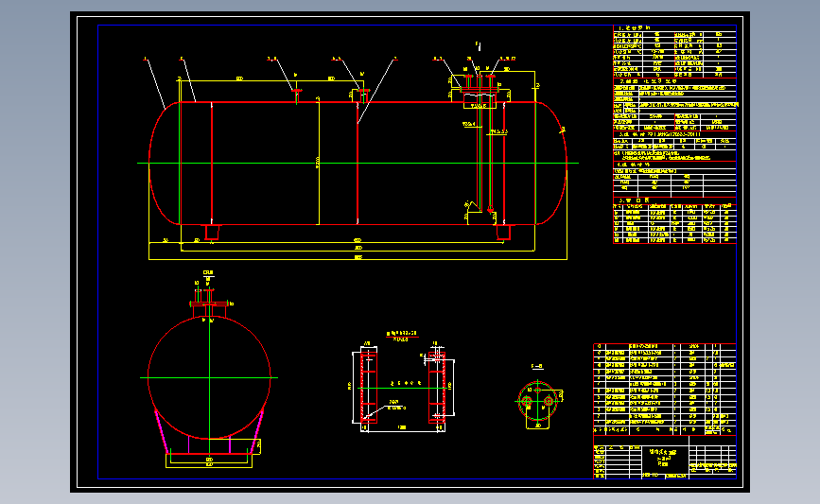The width and height of the screenshot is (820, 504).
Task: Select the small circular flange section view
Action: pyautogui.click(x=538, y=402)
